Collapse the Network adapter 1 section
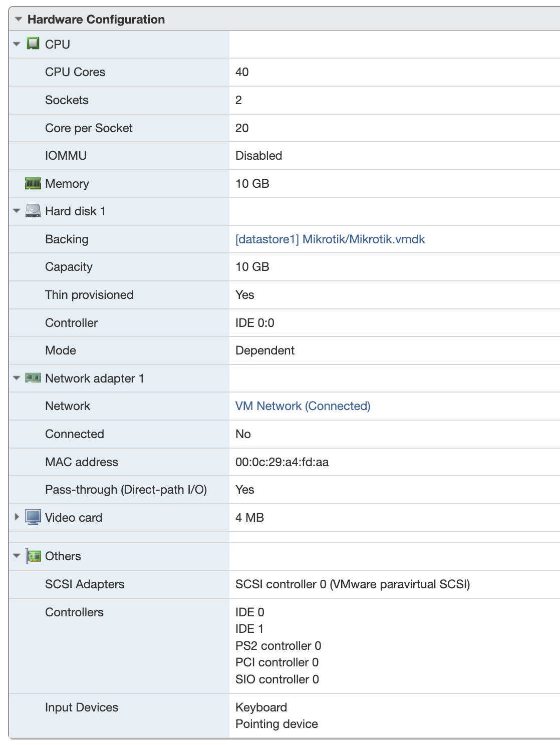Screen dimensions: 560x745 17,378
